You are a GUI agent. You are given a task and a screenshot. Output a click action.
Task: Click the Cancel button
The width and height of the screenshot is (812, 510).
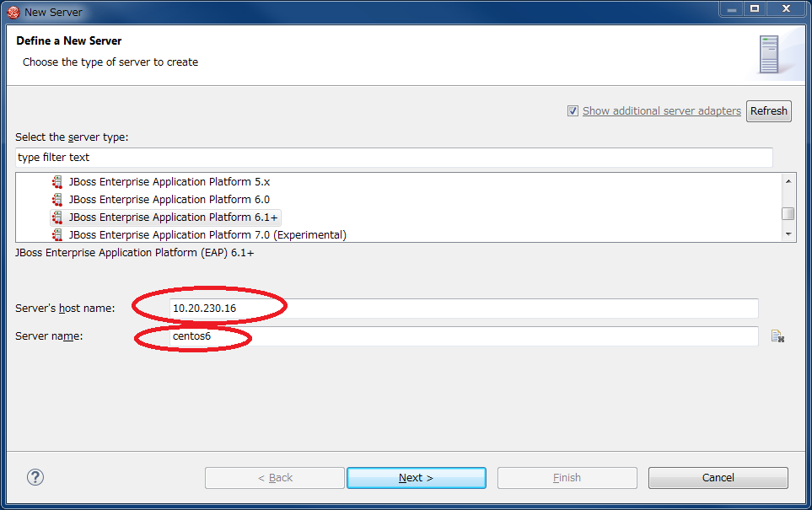click(718, 477)
